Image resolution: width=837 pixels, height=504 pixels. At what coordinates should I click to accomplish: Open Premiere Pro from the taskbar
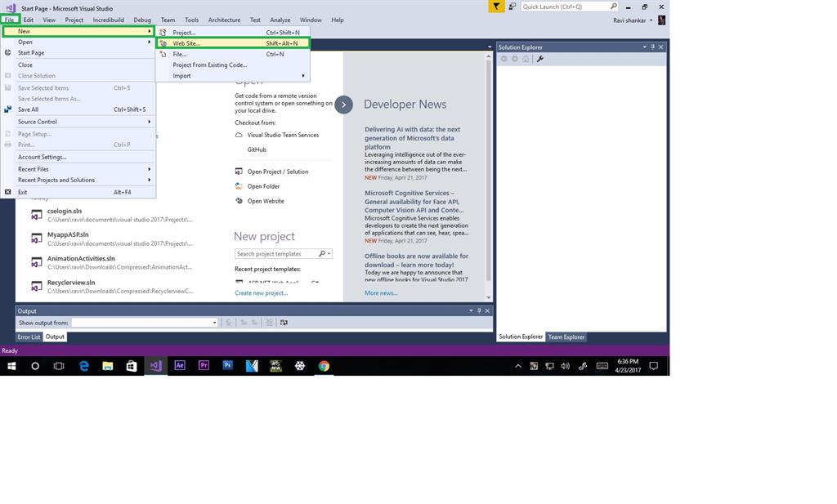pos(204,366)
